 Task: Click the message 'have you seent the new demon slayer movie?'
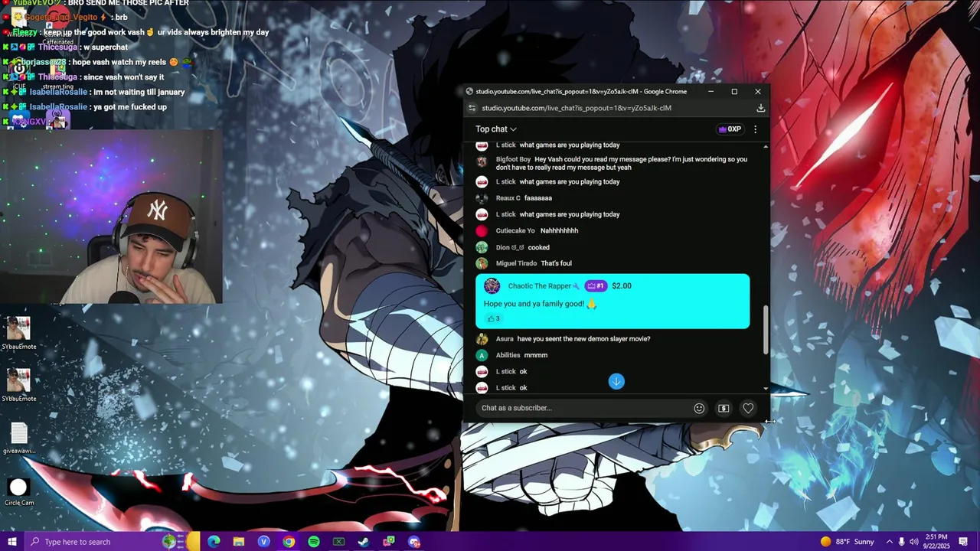click(x=583, y=339)
